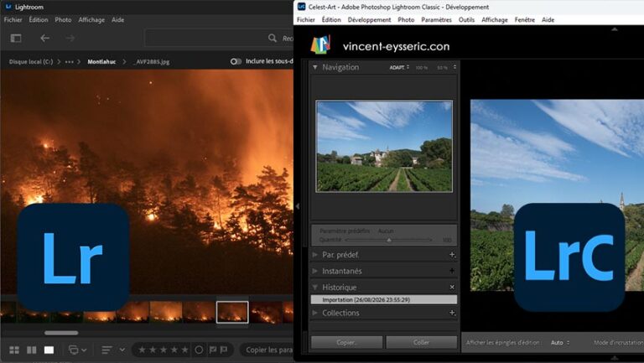Image resolution: width=644 pixels, height=363 pixels.
Task: Click the stack display icon in Lightroom
Action: click(x=74, y=350)
